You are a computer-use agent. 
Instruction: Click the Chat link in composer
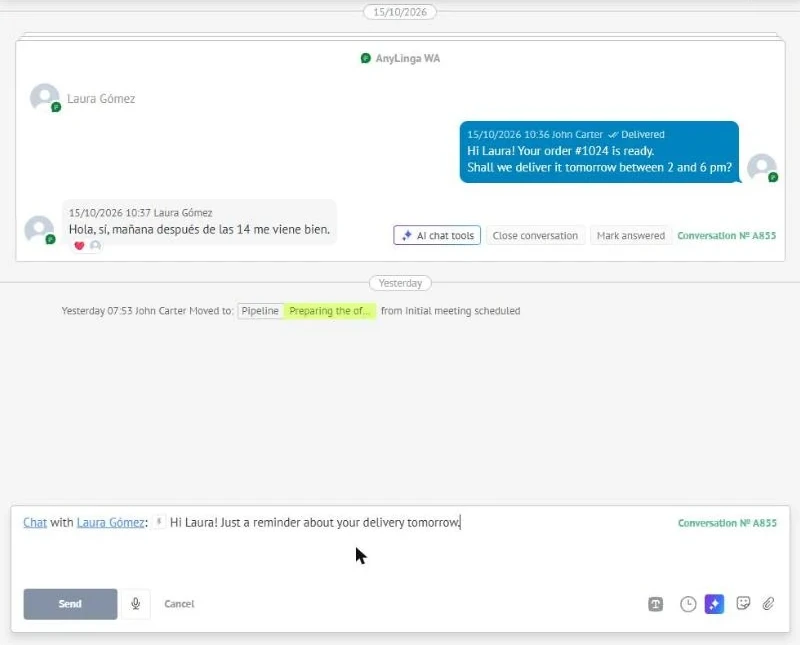point(35,523)
